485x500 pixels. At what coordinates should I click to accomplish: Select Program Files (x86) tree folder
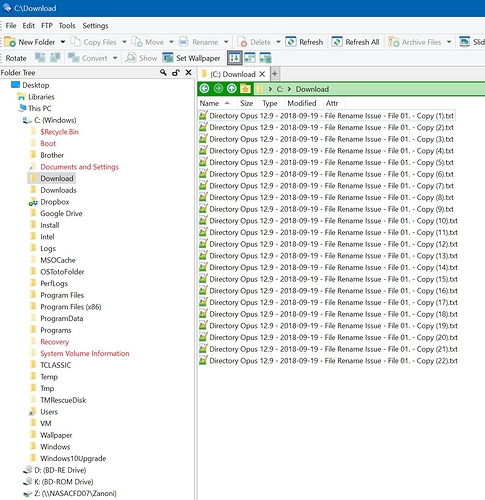pyautogui.click(x=71, y=307)
